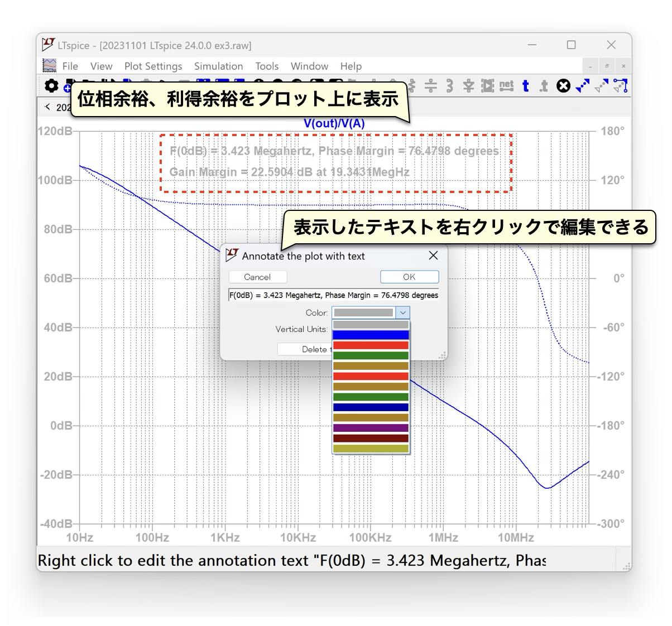Open the Plot Settings menu
Image resolution: width=672 pixels, height=626 pixels.
pos(153,66)
